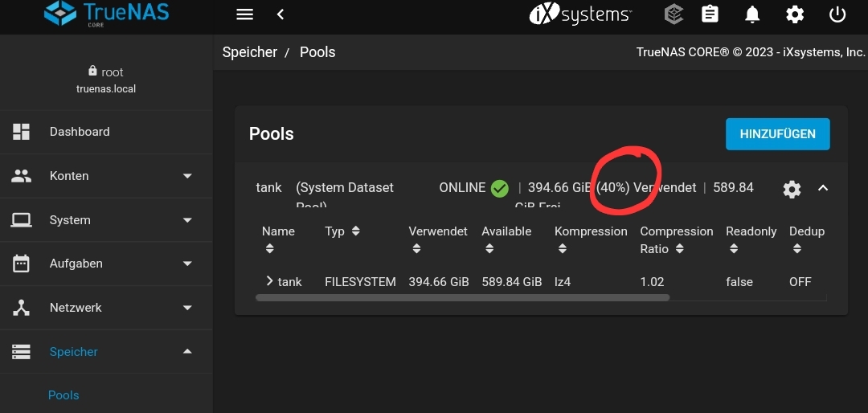Collapse the tank pool panel chevron
This screenshot has width=868, height=413.
[823, 188]
